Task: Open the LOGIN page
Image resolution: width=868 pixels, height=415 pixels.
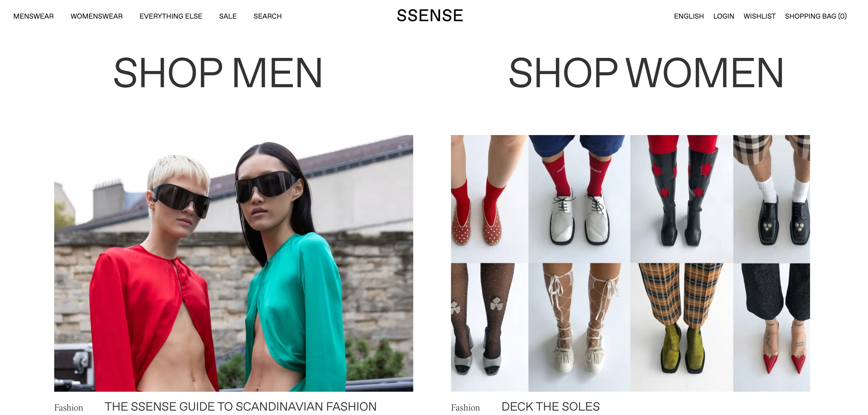Action: click(x=723, y=16)
